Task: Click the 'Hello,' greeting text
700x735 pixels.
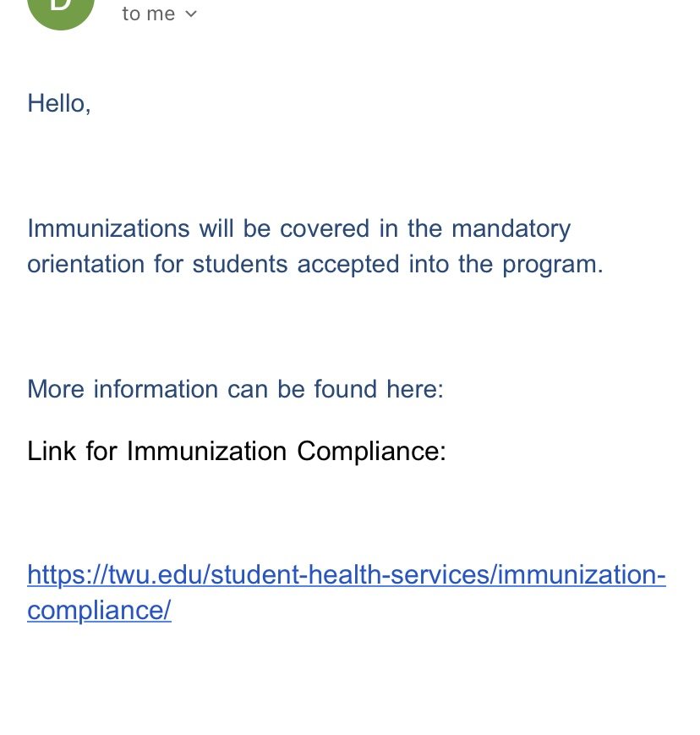Action: [59, 103]
